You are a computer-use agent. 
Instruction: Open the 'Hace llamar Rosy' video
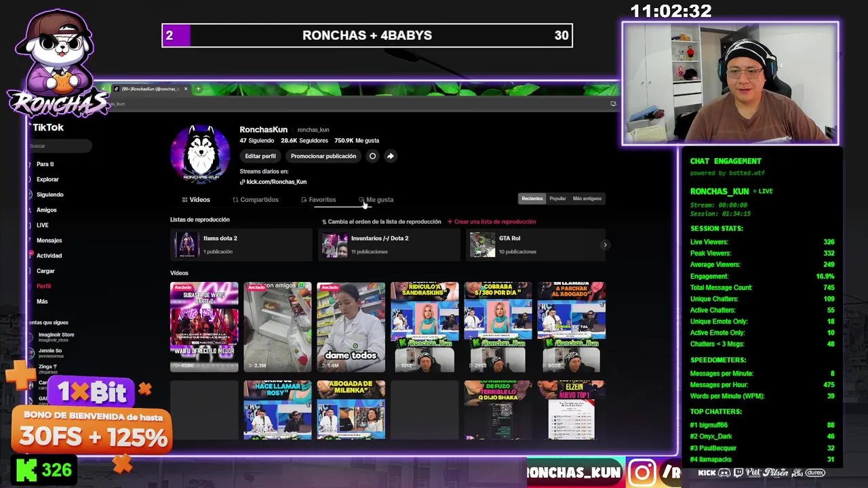277,410
